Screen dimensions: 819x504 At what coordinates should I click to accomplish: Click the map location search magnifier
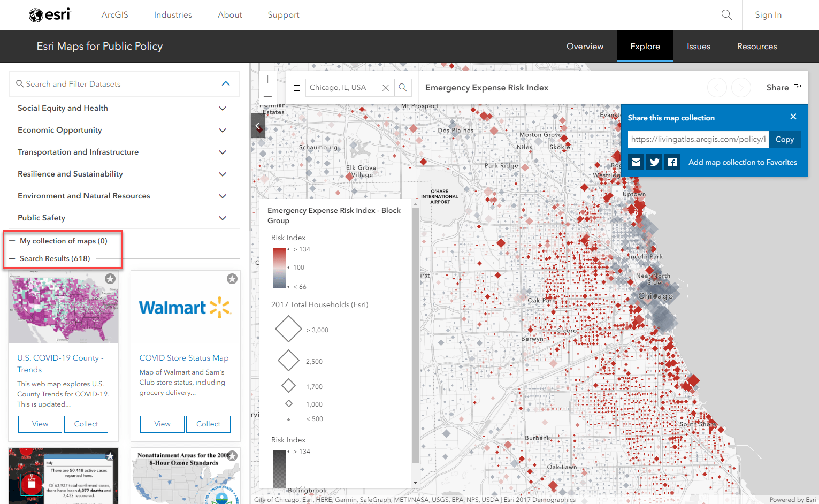(403, 88)
